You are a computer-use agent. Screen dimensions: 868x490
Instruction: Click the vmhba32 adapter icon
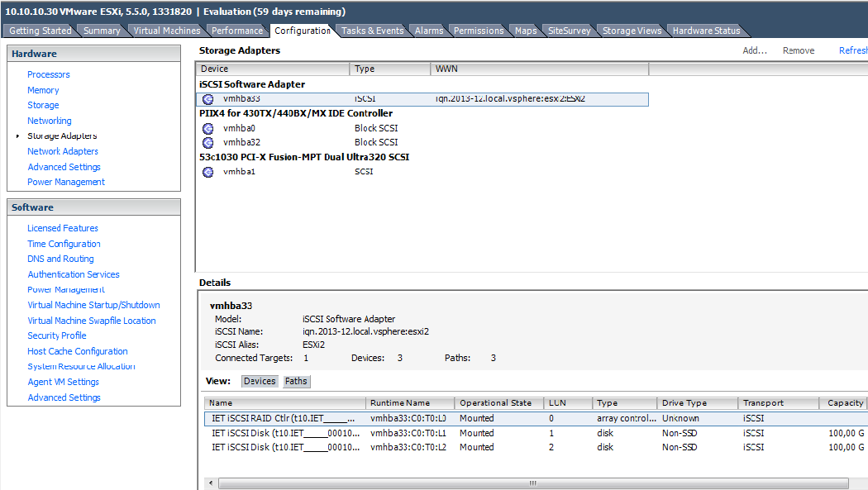click(x=208, y=143)
